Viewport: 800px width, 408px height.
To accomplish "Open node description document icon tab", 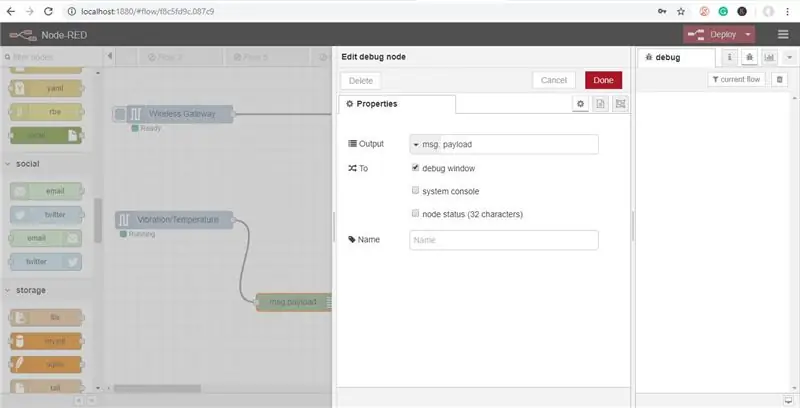I will tap(601, 104).
